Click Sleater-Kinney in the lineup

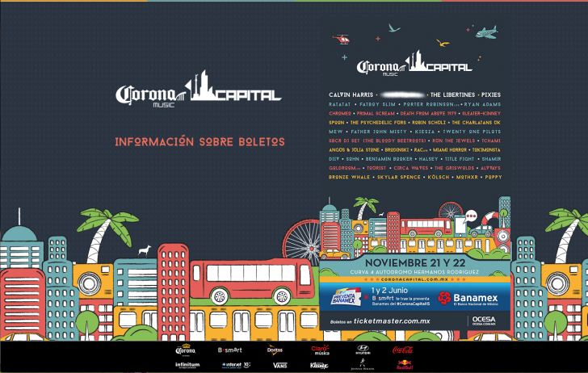point(481,113)
